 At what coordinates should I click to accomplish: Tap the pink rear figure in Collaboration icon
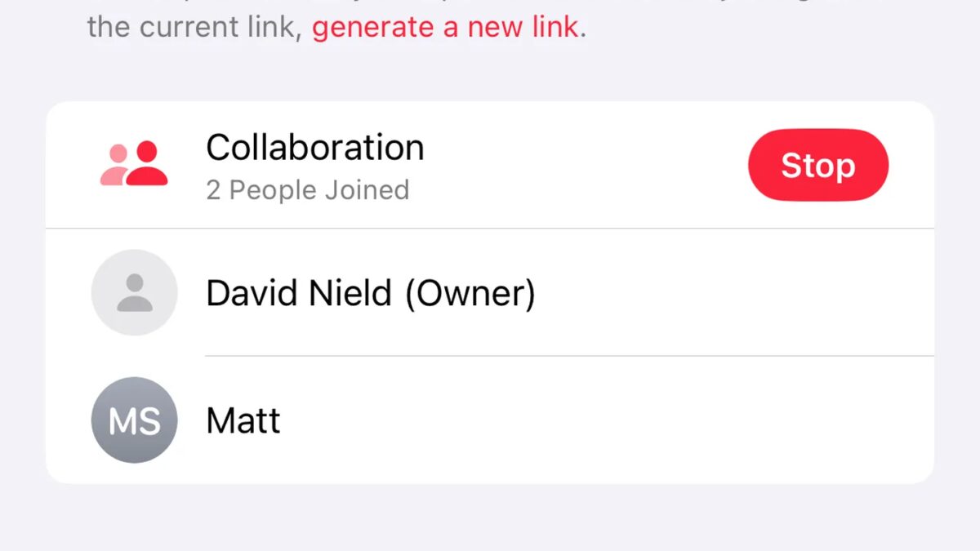(x=114, y=166)
